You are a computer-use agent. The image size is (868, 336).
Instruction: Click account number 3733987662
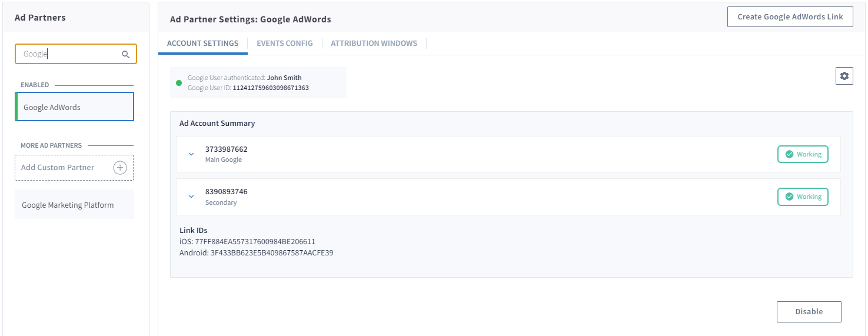point(227,149)
